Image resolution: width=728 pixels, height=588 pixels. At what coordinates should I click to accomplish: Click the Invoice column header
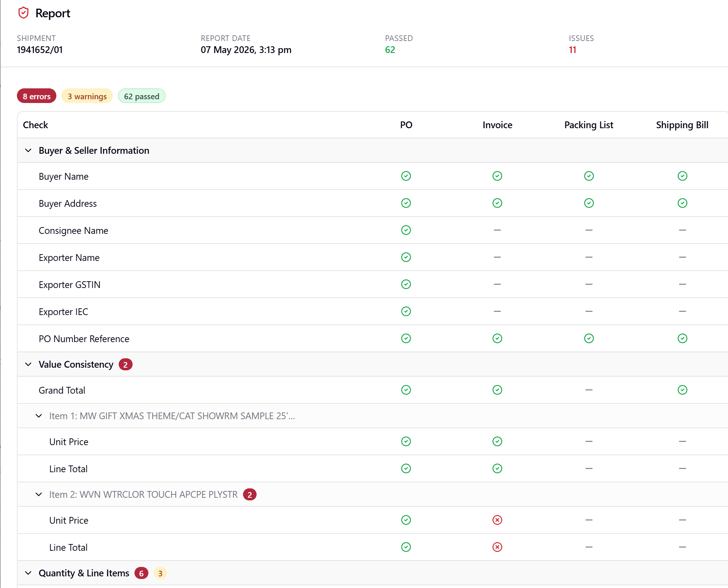[x=497, y=125]
